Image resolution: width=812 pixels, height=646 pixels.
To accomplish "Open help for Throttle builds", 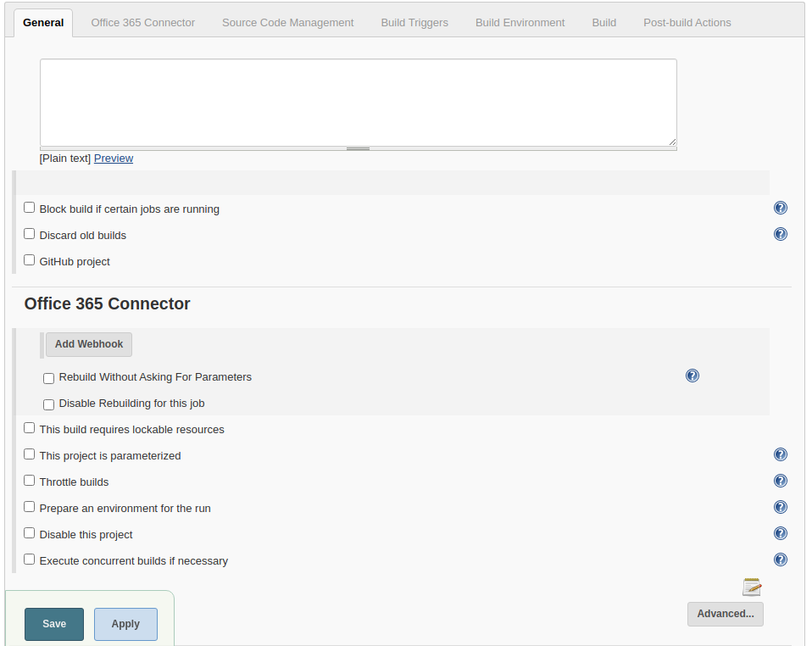I will tap(781, 481).
